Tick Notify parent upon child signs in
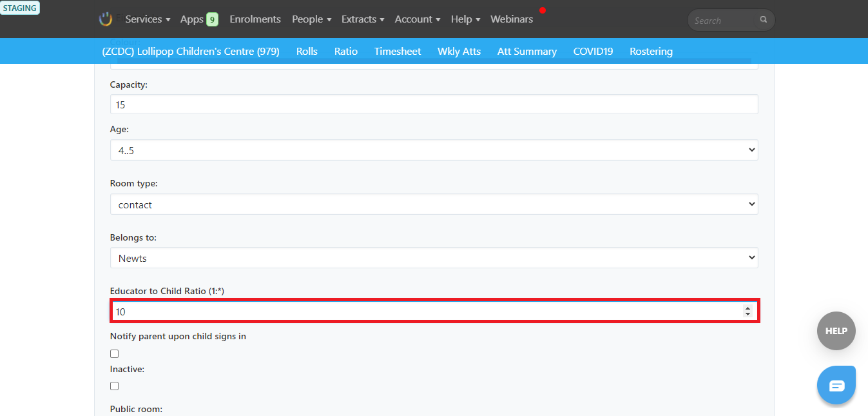 tap(114, 353)
